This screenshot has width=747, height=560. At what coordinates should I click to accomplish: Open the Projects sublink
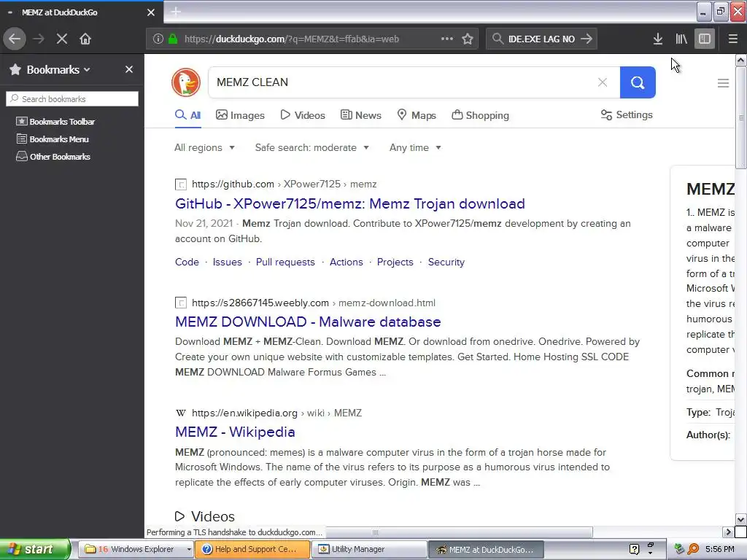[x=395, y=262]
